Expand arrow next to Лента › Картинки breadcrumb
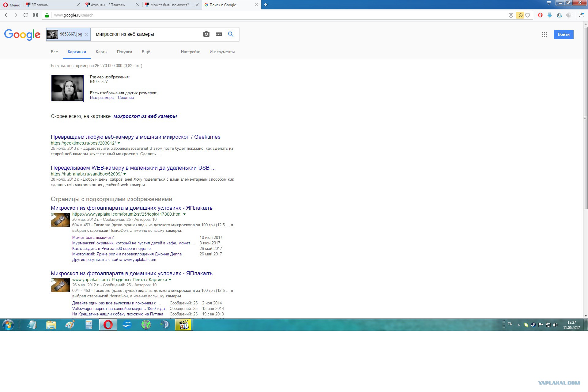 170,280
